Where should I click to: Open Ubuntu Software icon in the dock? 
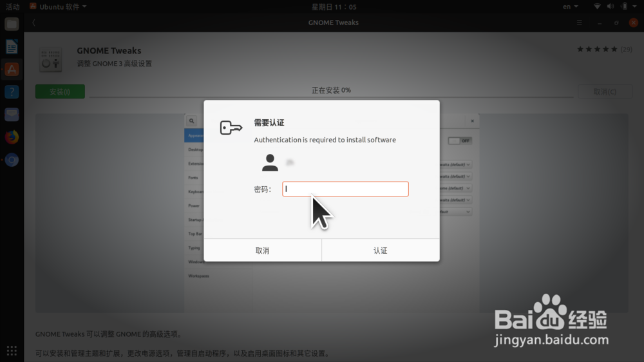[12, 70]
